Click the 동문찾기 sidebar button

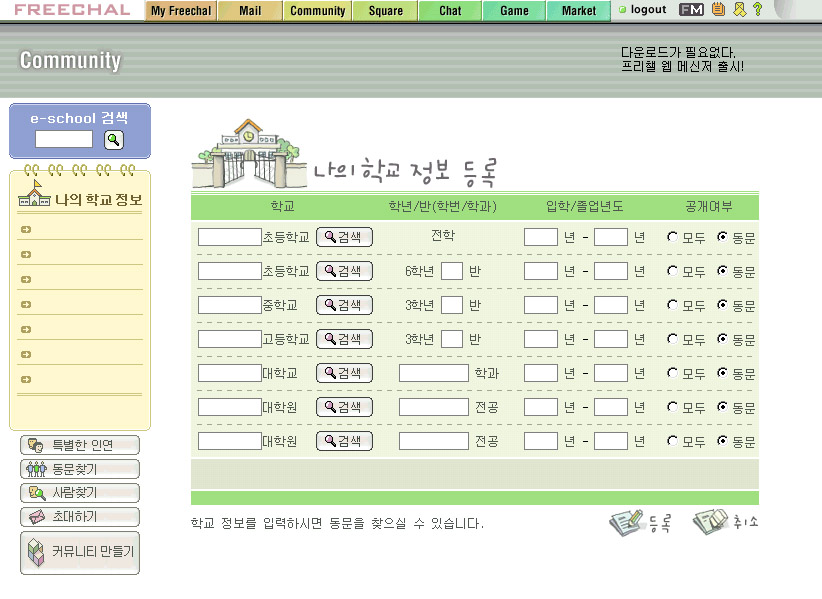(x=80, y=469)
